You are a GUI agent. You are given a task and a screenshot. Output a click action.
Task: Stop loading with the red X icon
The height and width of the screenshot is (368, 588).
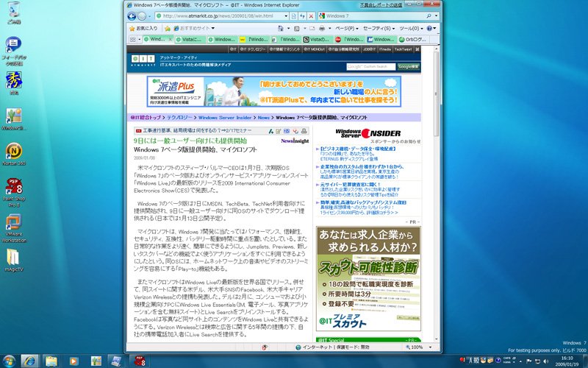[x=311, y=16]
